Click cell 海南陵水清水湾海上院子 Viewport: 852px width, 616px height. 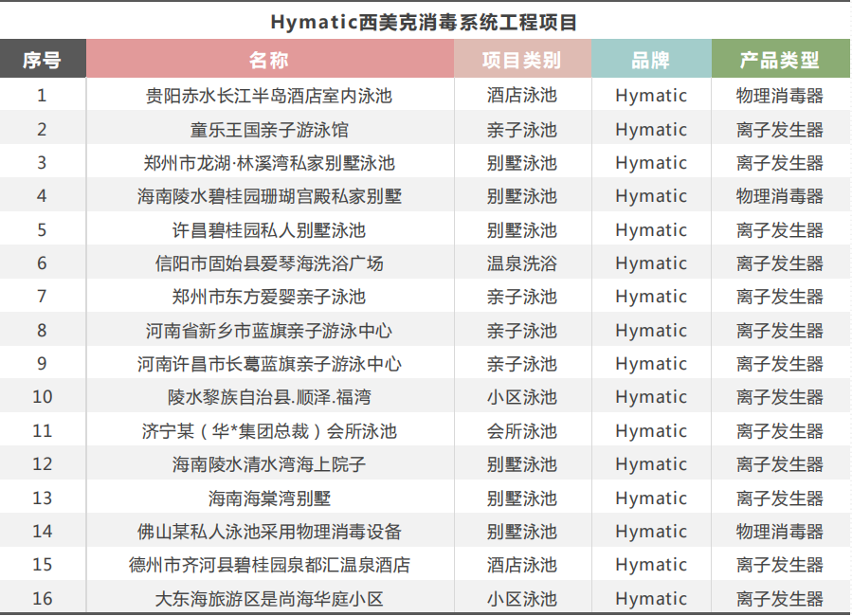pyautogui.click(x=269, y=464)
